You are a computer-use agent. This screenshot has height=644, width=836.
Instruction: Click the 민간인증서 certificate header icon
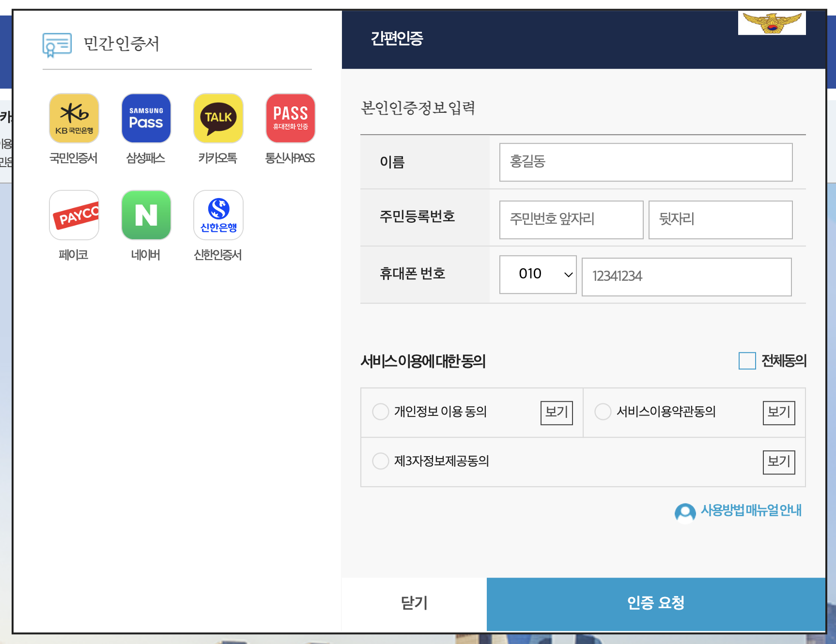(x=57, y=45)
